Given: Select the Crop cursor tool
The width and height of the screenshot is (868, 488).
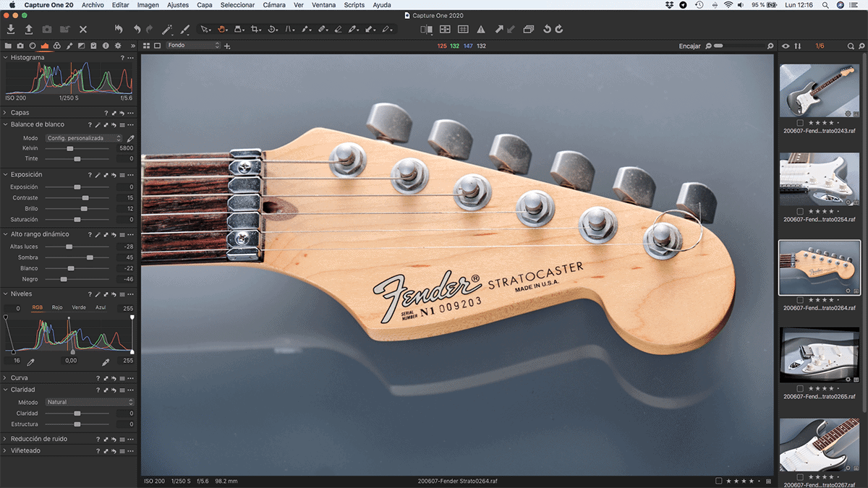Looking at the screenshot, I should click(255, 30).
